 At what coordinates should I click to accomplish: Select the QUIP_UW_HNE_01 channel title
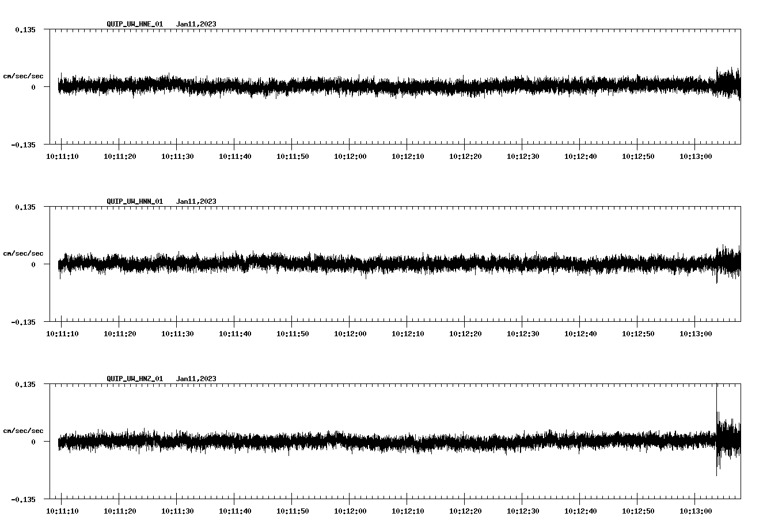(x=134, y=24)
